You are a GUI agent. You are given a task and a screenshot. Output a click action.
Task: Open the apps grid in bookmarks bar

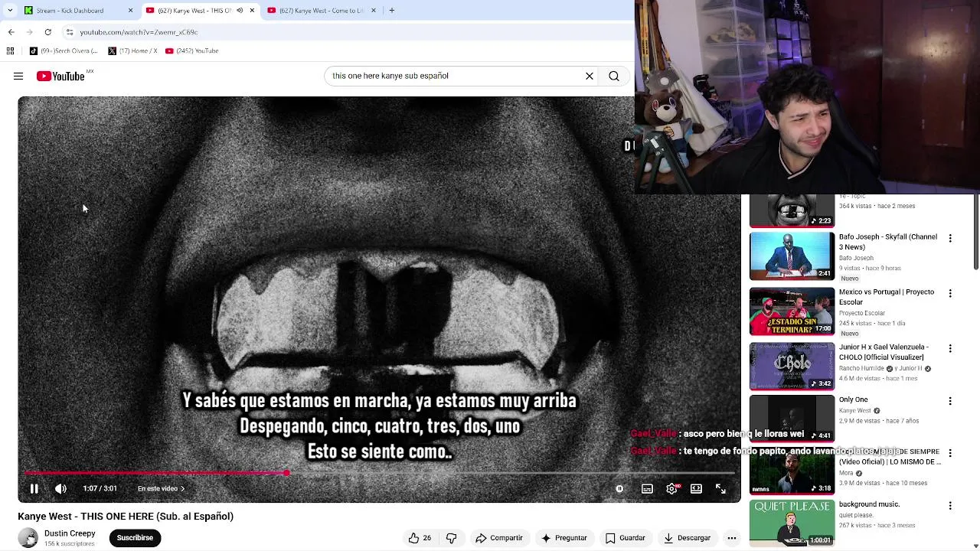click(10, 51)
